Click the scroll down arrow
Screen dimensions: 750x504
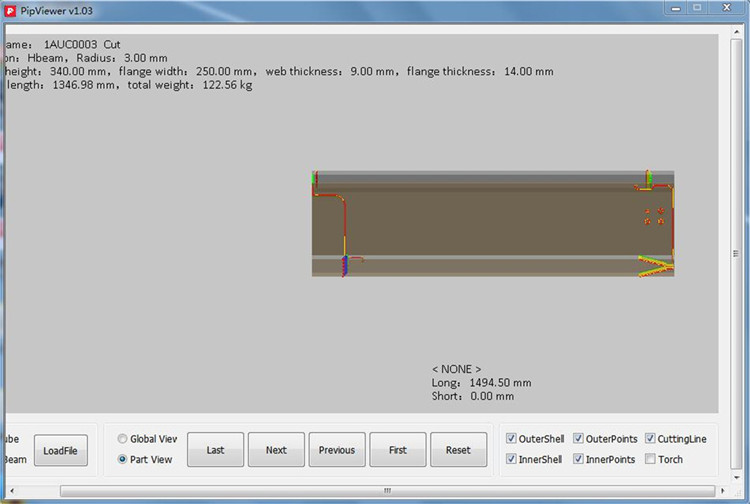pos(736,477)
